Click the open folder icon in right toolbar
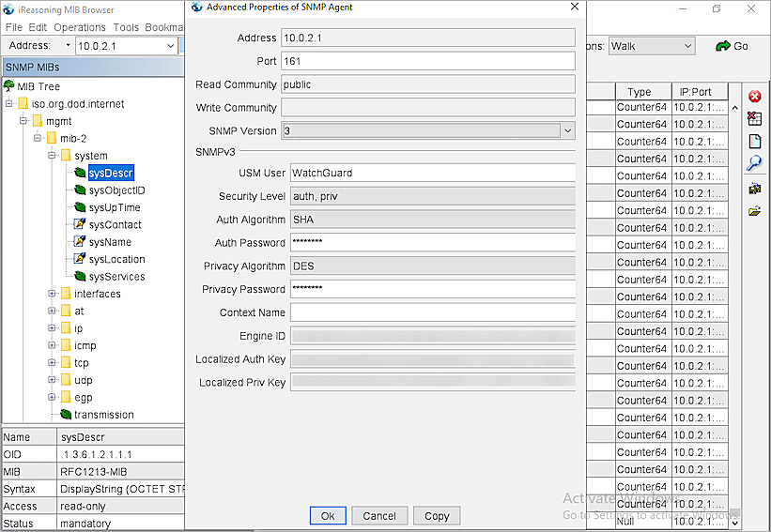Viewport: 771px width, 532px height. pos(755,211)
